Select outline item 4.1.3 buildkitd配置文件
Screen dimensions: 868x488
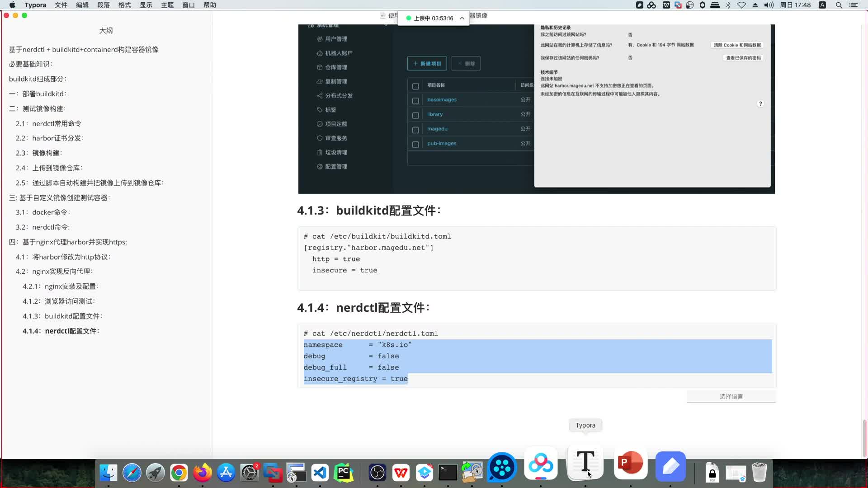[63, 316]
